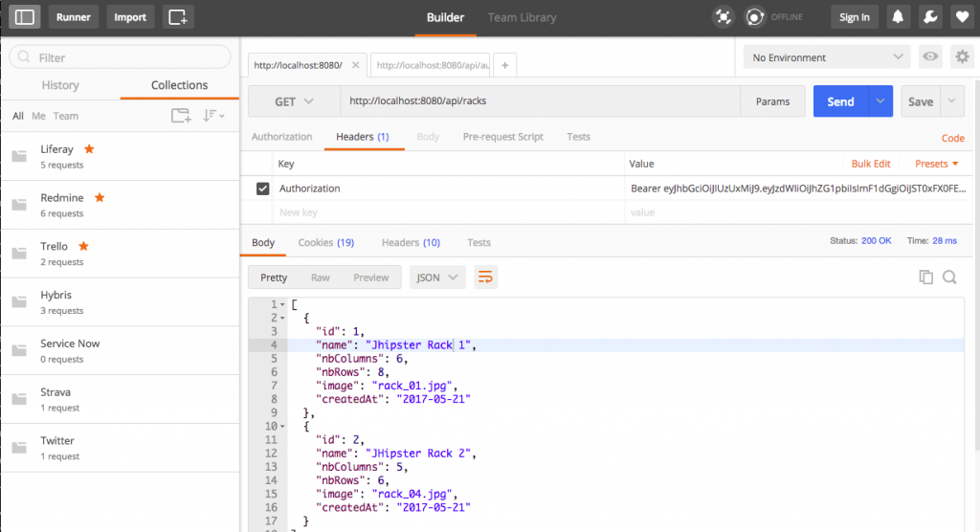
Task: Click the notifications bell icon
Action: pos(898,17)
